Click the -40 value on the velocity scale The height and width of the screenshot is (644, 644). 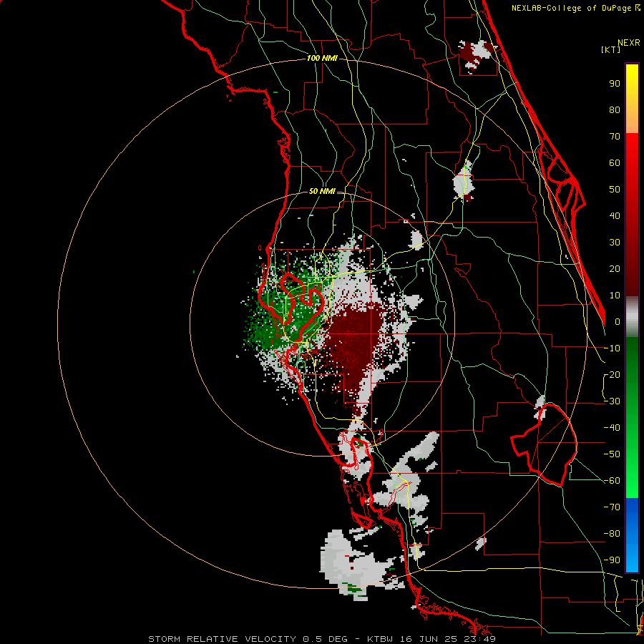point(612,428)
